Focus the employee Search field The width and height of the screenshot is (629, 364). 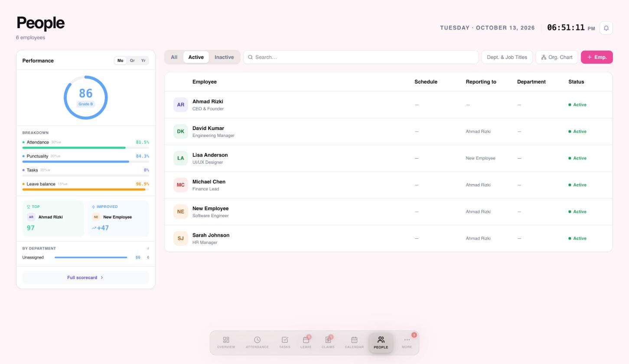click(361, 57)
